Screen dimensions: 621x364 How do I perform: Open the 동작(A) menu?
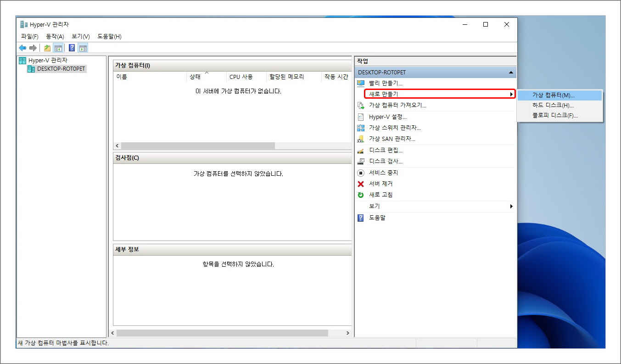click(55, 36)
